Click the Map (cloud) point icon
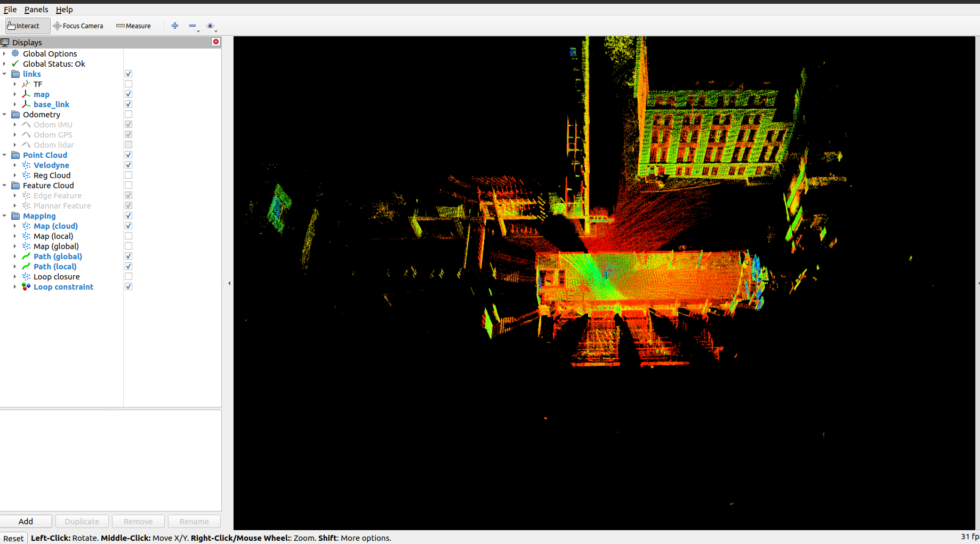The width and height of the screenshot is (980, 544). click(x=26, y=226)
